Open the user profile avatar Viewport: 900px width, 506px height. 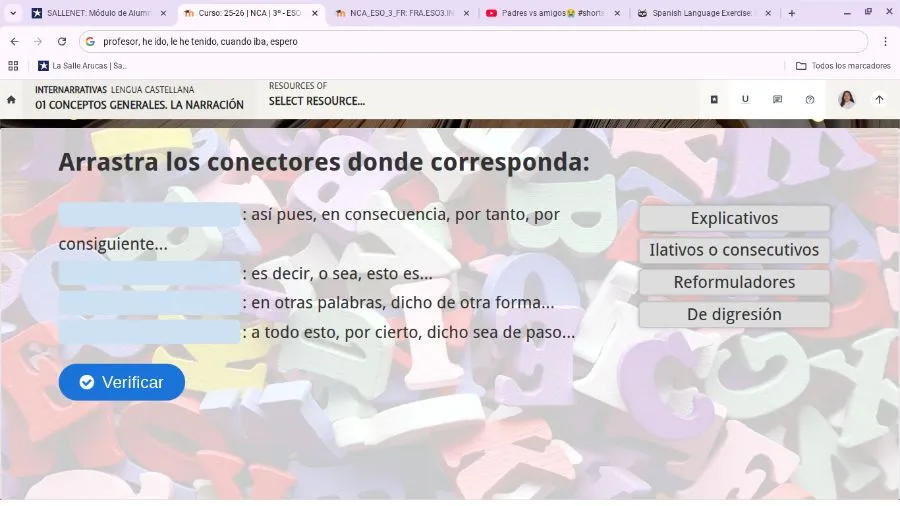(x=847, y=99)
